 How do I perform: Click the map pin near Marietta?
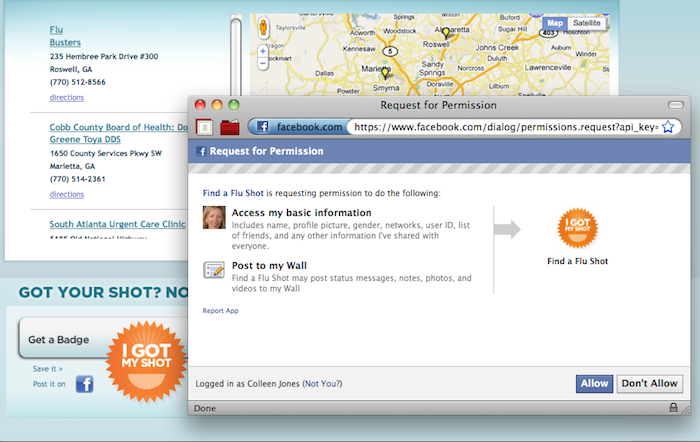click(385, 73)
